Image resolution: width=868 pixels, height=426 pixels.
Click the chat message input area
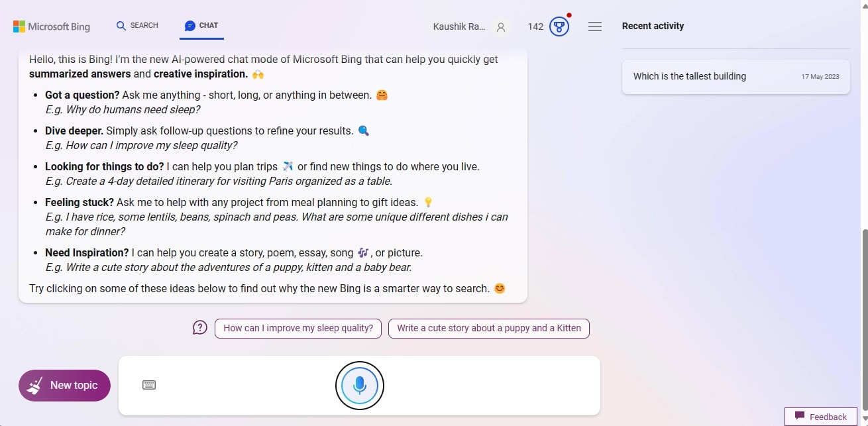tap(252, 385)
